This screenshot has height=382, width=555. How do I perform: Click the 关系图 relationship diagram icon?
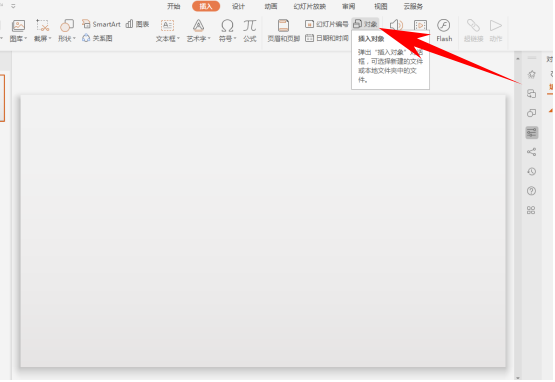tap(97, 38)
